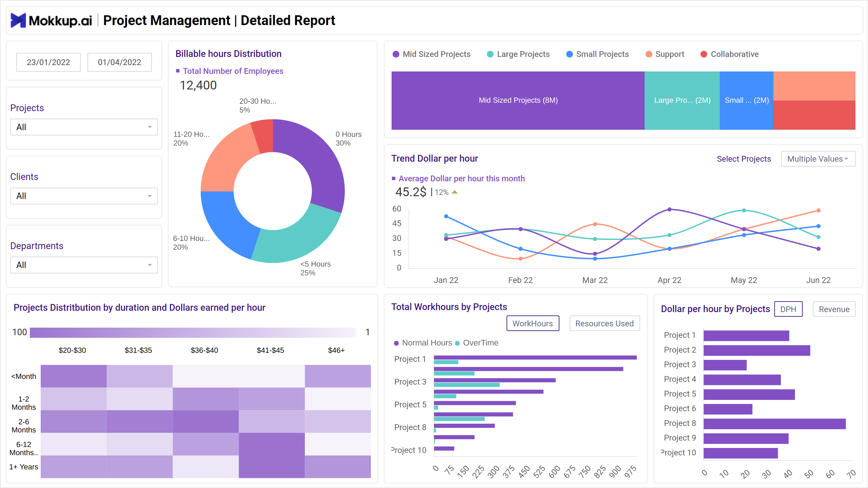
Task: Click the Select Projects label
Action: point(744,159)
